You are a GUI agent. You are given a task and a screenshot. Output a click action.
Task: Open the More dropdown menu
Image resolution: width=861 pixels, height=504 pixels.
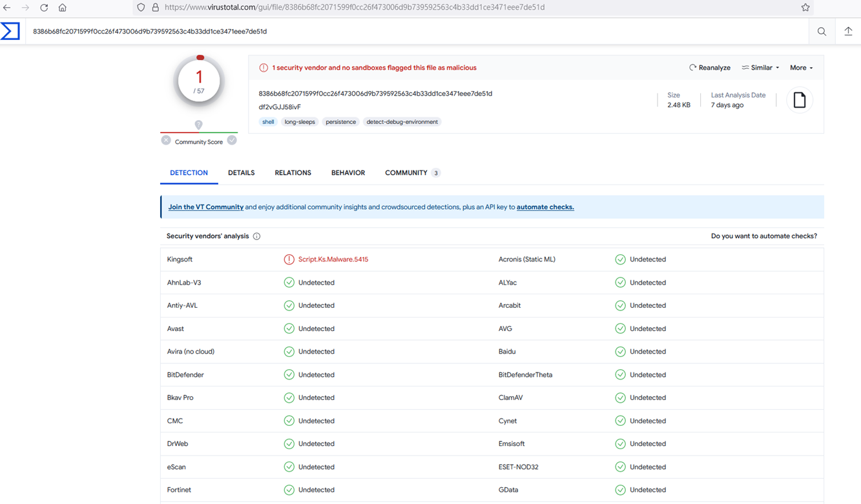pyautogui.click(x=801, y=68)
